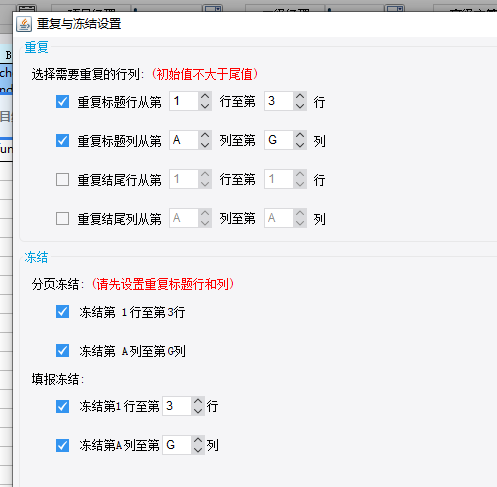Click the 重复 section heading
The image size is (497, 487).
[x=36, y=47]
